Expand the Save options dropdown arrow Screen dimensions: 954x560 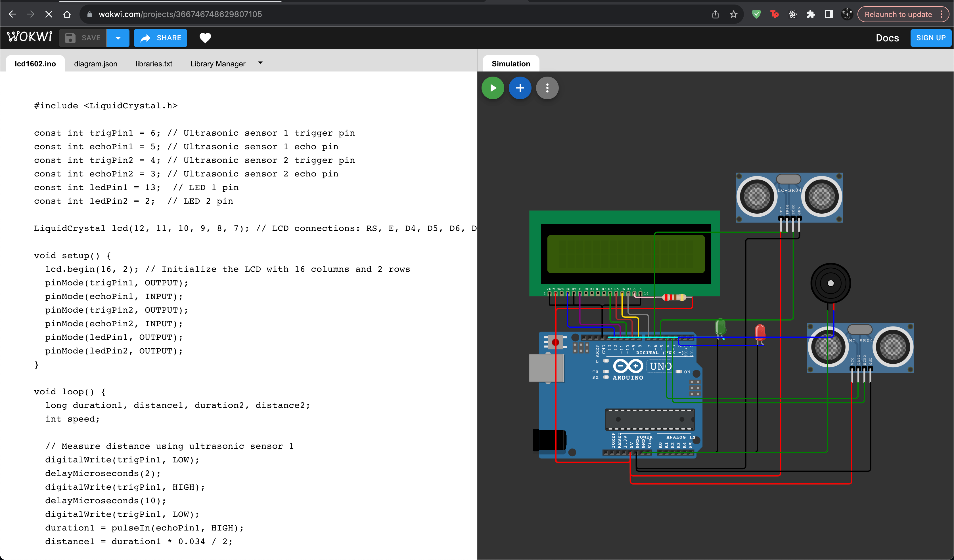coord(118,38)
